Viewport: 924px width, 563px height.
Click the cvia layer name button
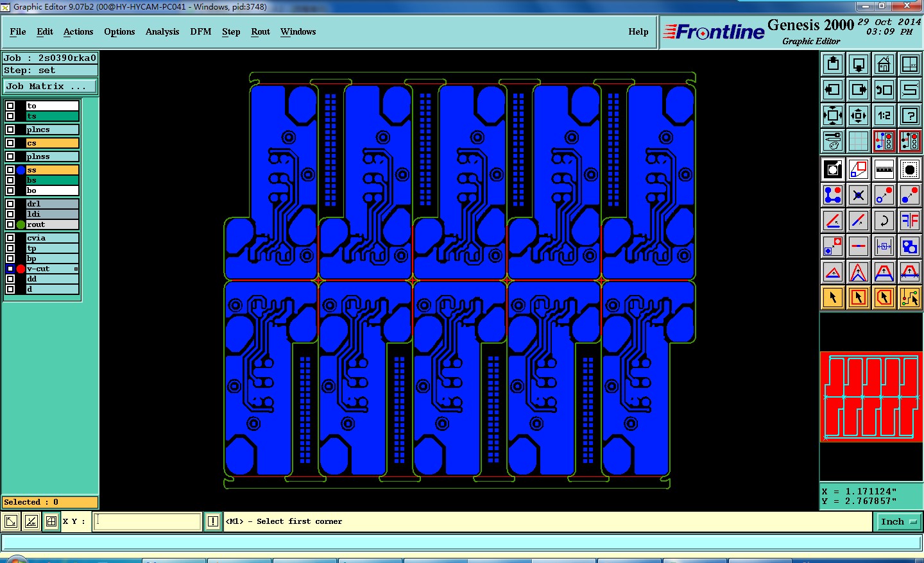tap(53, 238)
